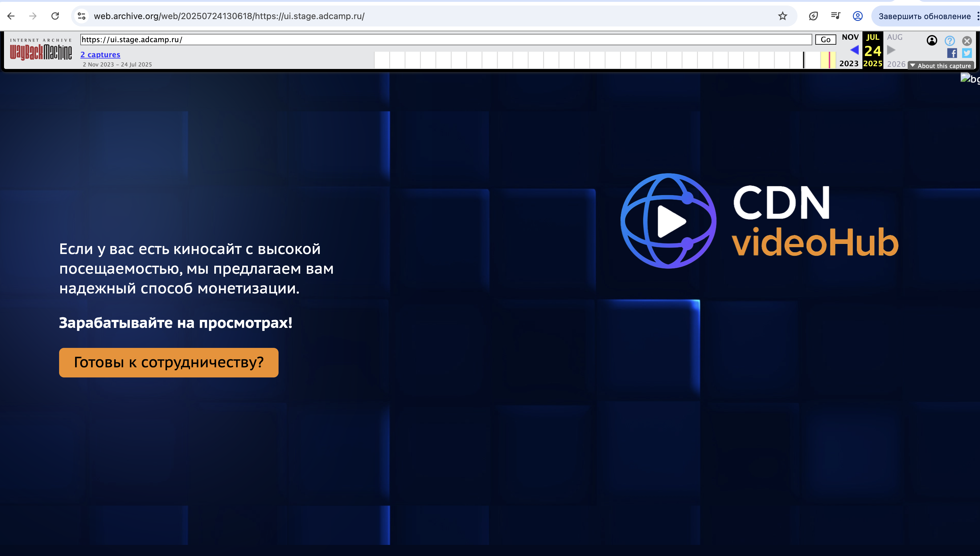Open Wayback help question icon
Image resolution: width=980 pixels, height=556 pixels.
tap(950, 40)
